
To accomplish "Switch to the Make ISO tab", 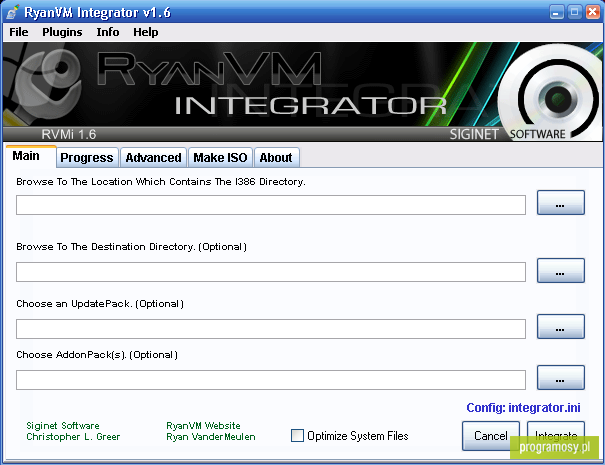I will [x=220, y=157].
